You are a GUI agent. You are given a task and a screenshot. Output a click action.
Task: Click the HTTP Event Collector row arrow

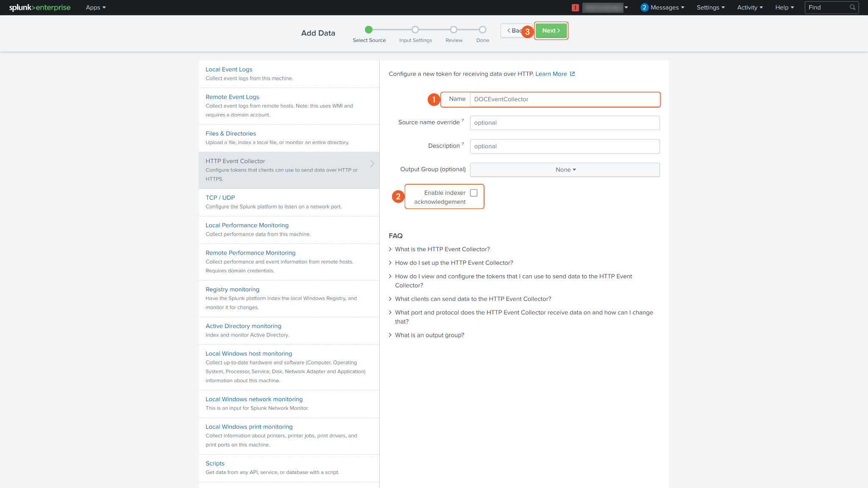372,164
